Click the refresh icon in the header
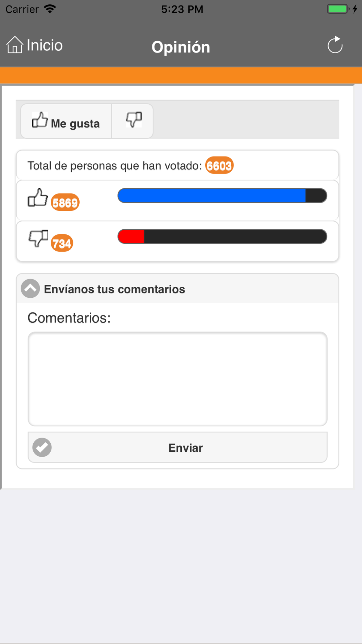Image resolution: width=362 pixels, height=644 pixels. tap(335, 45)
